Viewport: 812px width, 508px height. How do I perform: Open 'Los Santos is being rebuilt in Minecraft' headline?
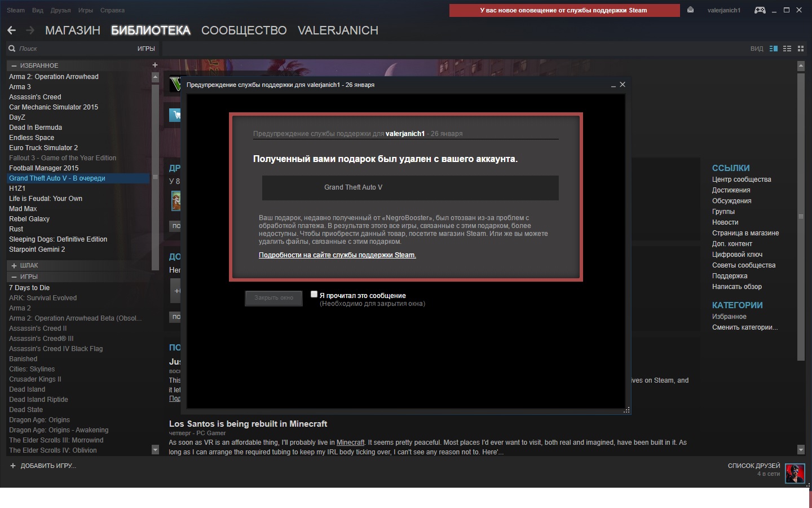tap(248, 424)
